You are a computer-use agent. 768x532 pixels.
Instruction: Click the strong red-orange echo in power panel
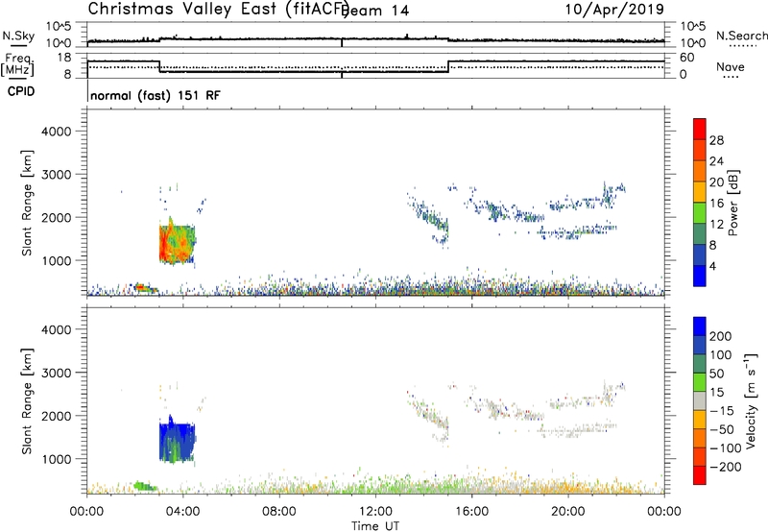[177, 245]
